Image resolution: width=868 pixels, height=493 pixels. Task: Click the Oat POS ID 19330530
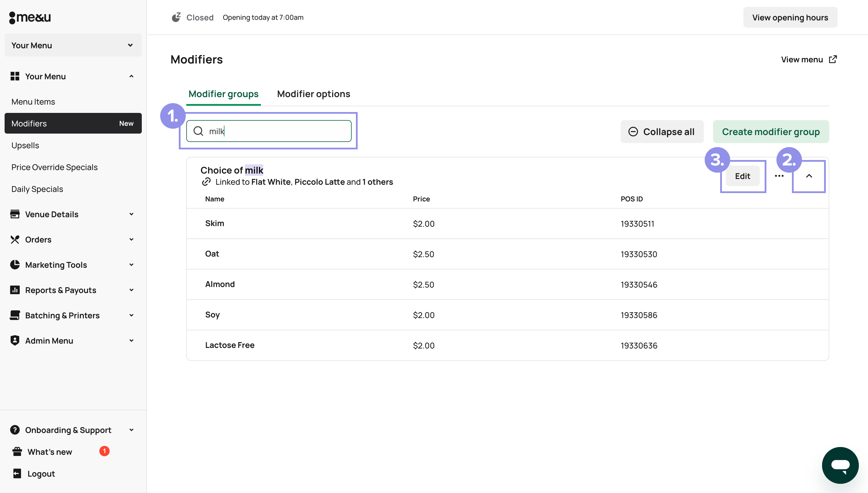[x=639, y=254]
